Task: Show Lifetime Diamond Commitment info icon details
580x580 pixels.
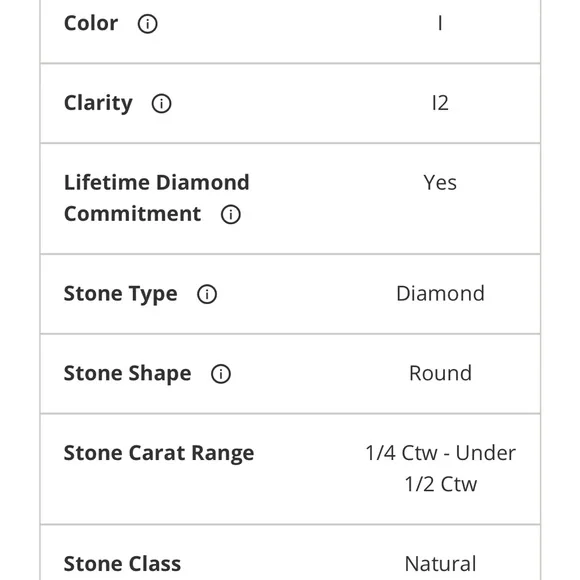Action: tap(231, 214)
